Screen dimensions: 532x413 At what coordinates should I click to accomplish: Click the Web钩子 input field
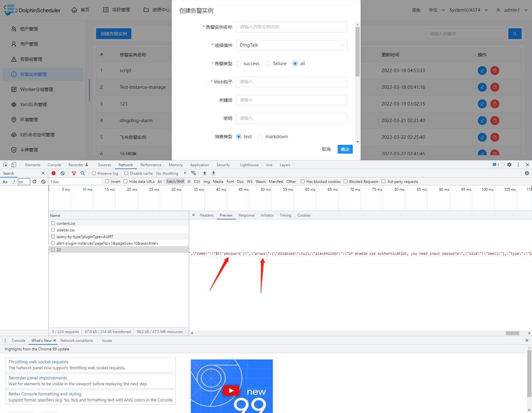[291, 82]
